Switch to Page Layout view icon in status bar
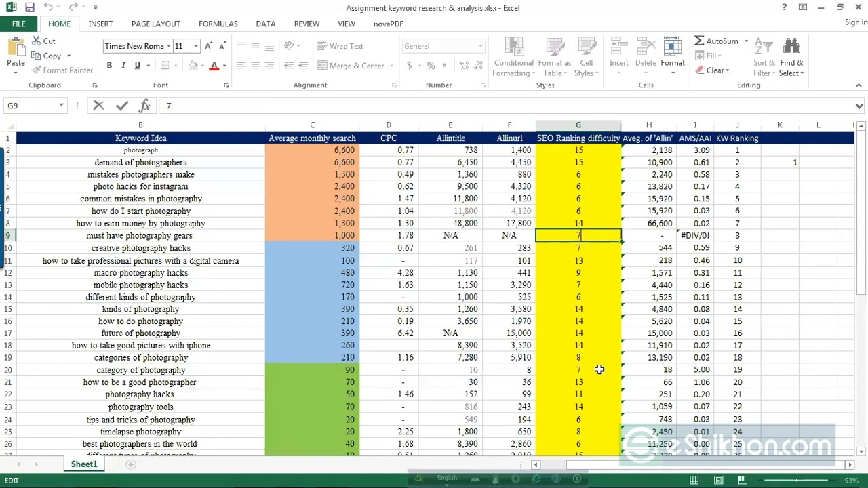 click(x=718, y=481)
